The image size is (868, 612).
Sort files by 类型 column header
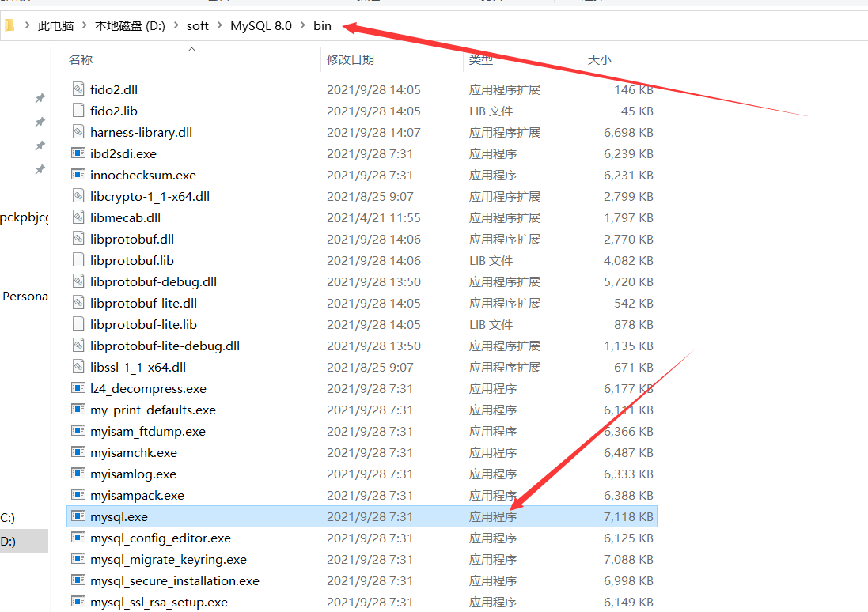(480, 60)
